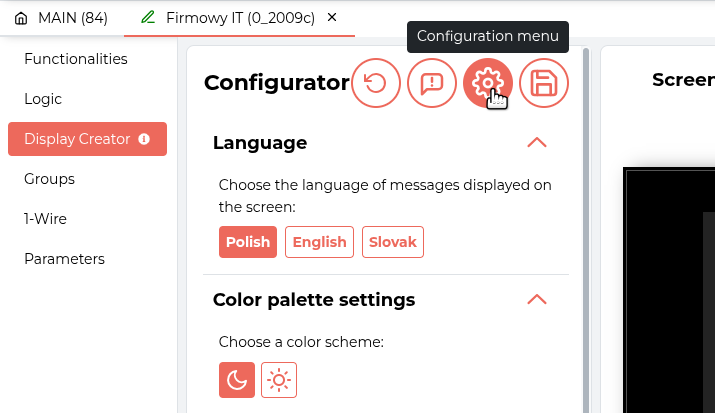The width and height of the screenshot is (715, 413).
Task: Collapse Color palette settings section
Action: 537,299
